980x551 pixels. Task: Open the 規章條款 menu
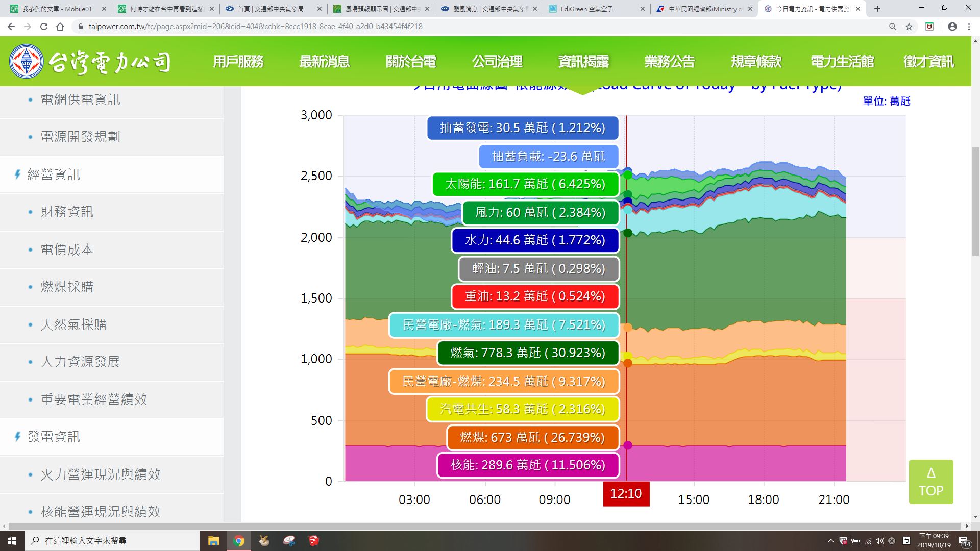(x=756, y=62)
